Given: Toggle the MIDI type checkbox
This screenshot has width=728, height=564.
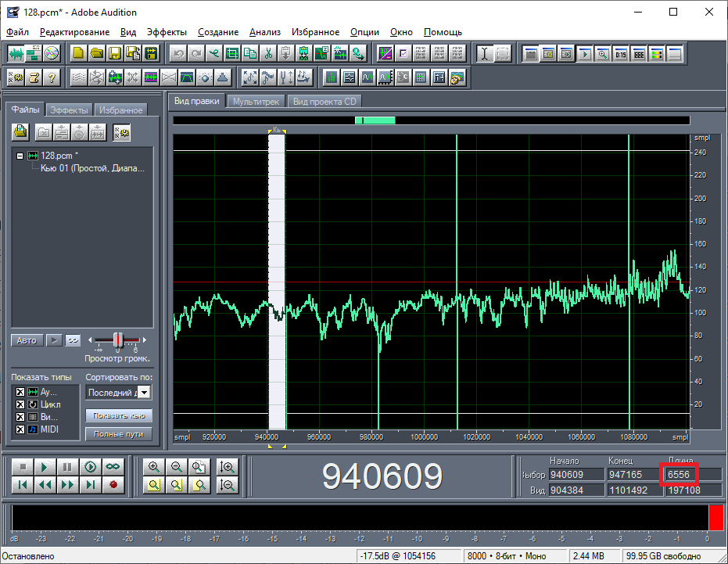Looking at the screenshot, I should point(20,429).
